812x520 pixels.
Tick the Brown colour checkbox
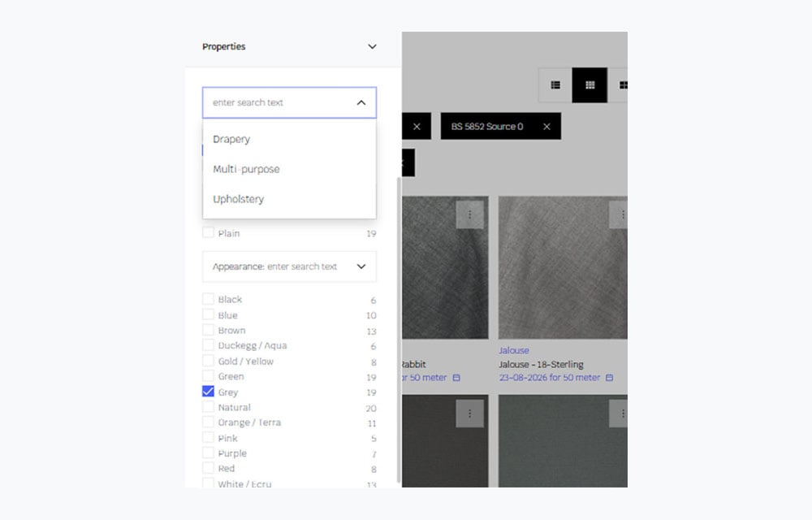coord(208,330)
